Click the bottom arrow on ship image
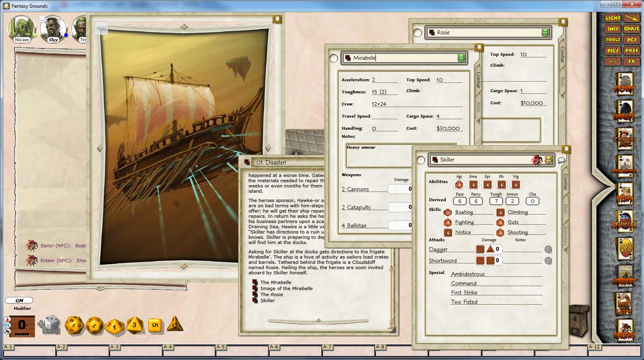 pos(184,267)
